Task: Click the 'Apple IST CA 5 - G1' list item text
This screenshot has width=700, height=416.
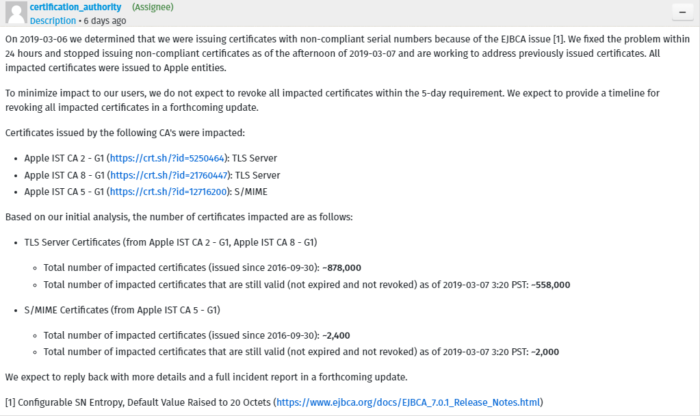Action: (x=64, y=192)
